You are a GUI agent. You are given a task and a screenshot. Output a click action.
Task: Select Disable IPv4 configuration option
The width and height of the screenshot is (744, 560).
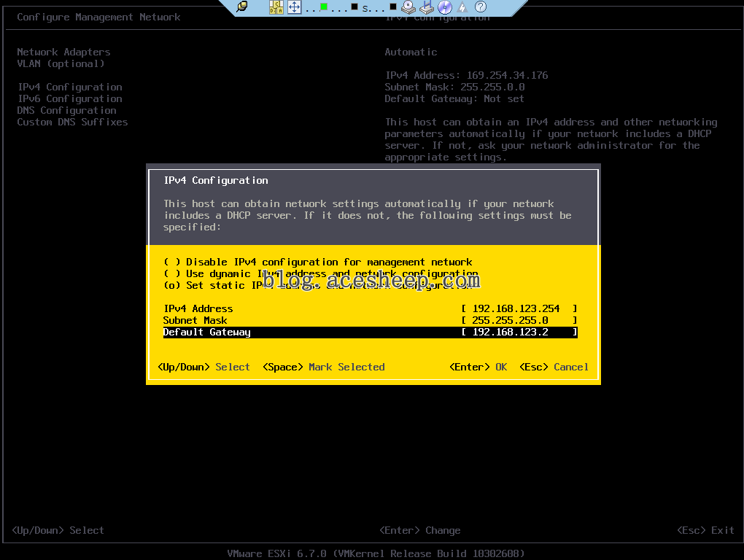[x=318, y=262]
